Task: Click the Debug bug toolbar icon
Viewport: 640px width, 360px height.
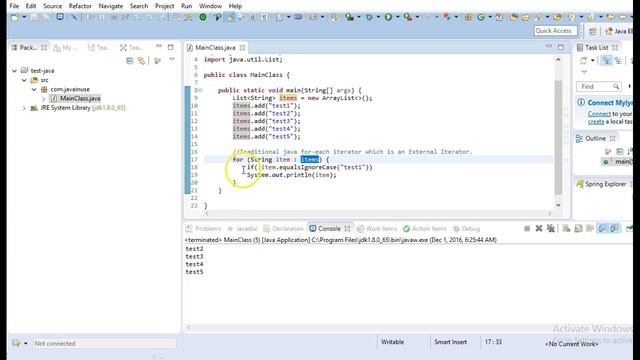Action: point(369,17)
